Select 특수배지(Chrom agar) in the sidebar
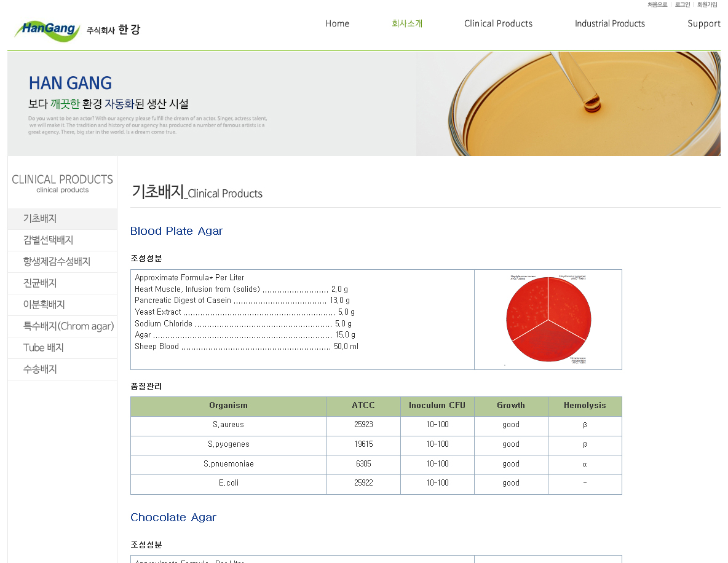728x563 pixels. click(62, 326)
